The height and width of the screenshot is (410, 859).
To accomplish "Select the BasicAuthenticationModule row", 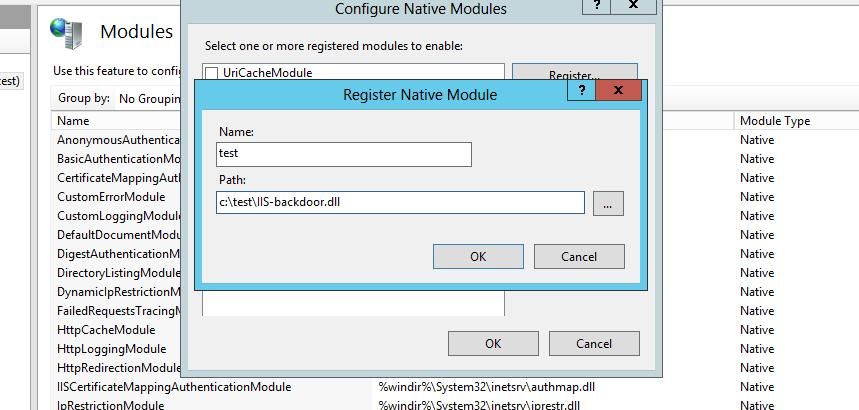I will [118, 159].
